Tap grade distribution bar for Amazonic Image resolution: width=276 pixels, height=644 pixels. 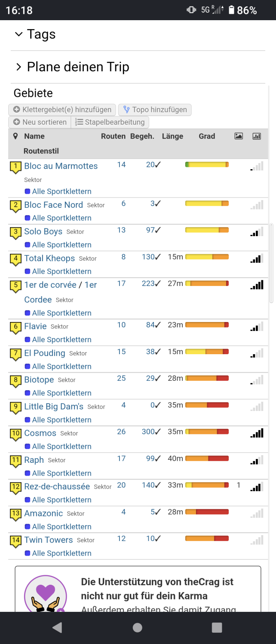(x=207, y=512)
